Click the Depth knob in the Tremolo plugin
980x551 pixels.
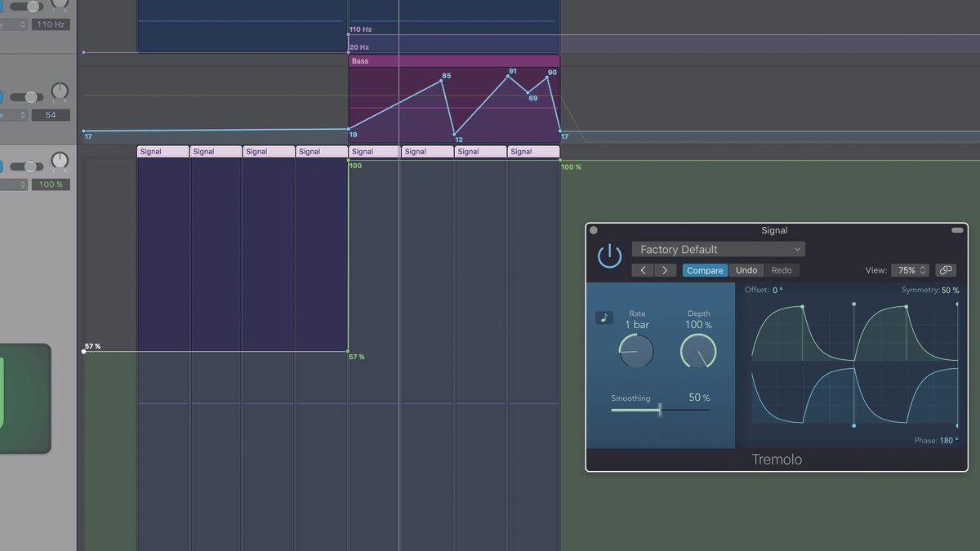698,352
